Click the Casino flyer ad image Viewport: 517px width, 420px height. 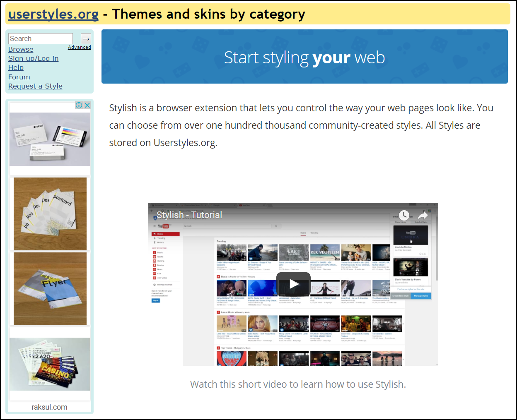point(50,364)
